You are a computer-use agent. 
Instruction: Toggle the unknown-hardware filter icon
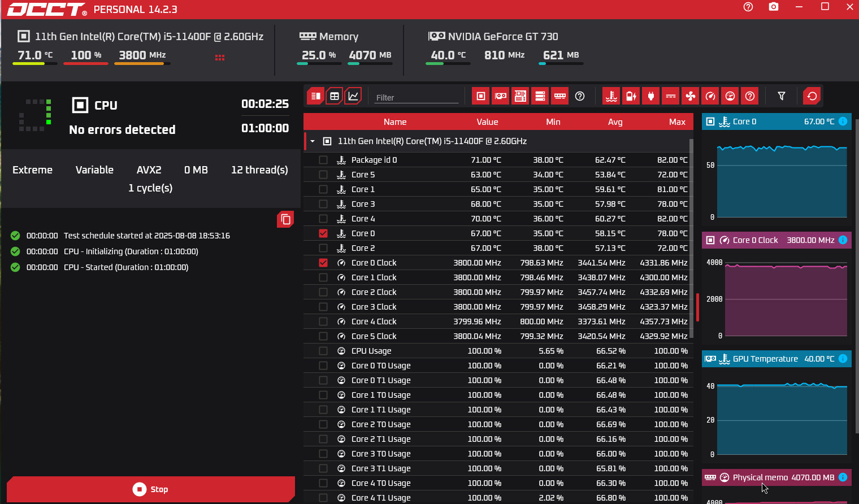[580, 96]
